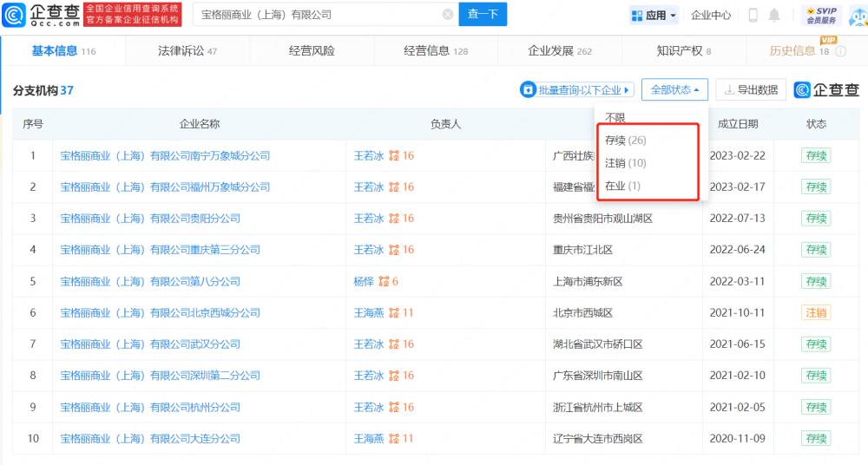Open the 应用 dropdown menu
Image resolution: width=868 pixels, height=465 pixels.
654,16
